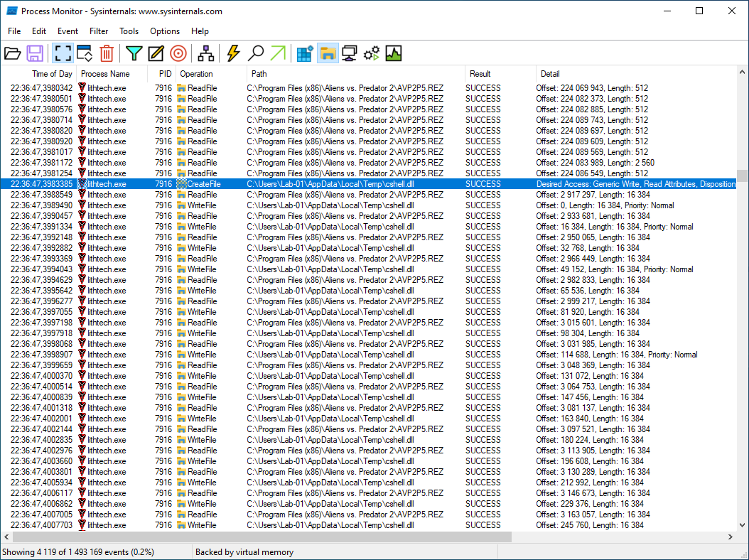Click 'Offset: 0, Length: 16 384' detail

[x=605, y=205]
